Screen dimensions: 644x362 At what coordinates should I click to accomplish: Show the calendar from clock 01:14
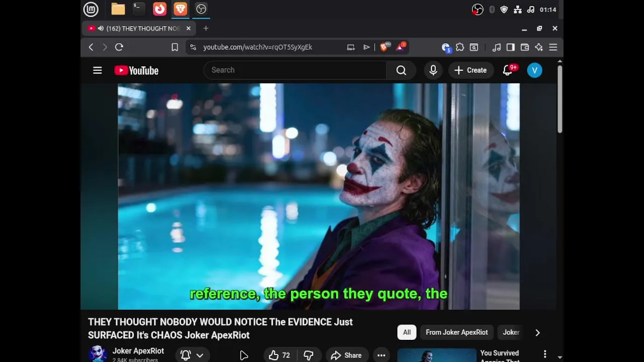[x=548, y=10]
